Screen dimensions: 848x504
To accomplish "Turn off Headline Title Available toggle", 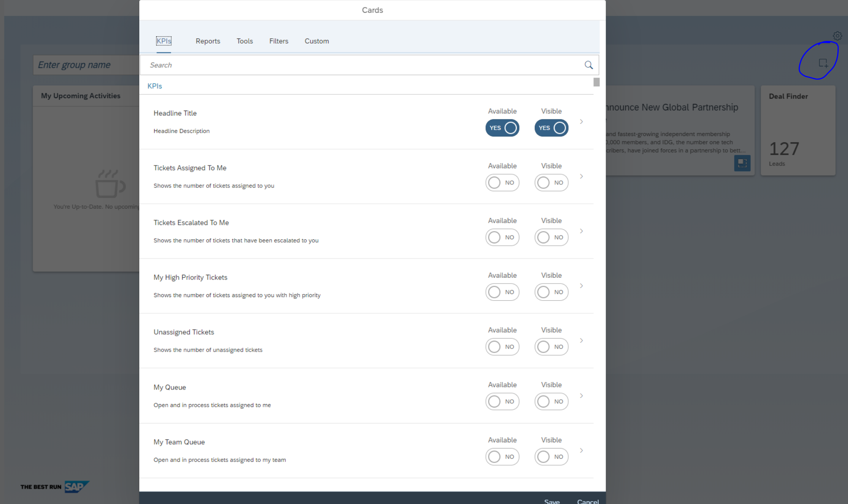I will click(502, 128).
